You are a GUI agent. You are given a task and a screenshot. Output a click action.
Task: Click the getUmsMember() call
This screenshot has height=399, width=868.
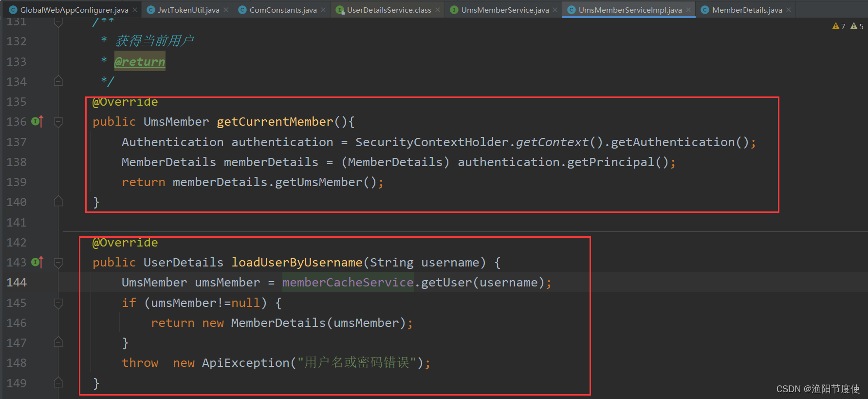326,182
